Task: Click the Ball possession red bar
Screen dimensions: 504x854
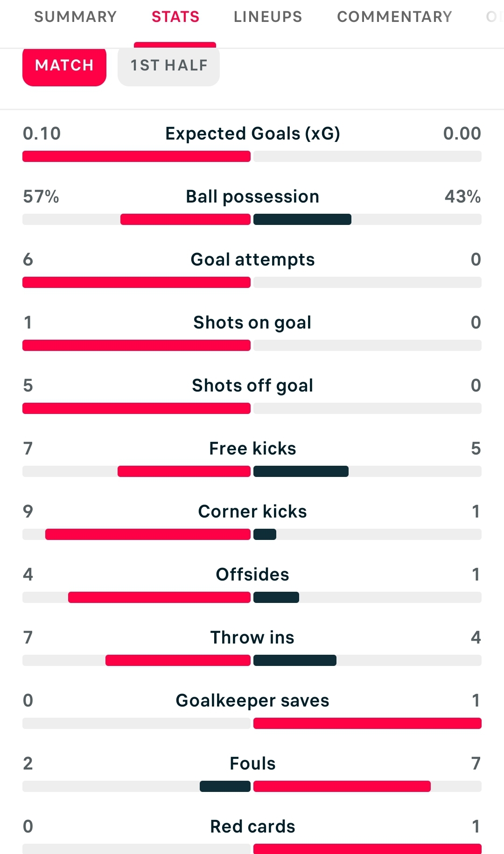Action: tap(185, 219)
